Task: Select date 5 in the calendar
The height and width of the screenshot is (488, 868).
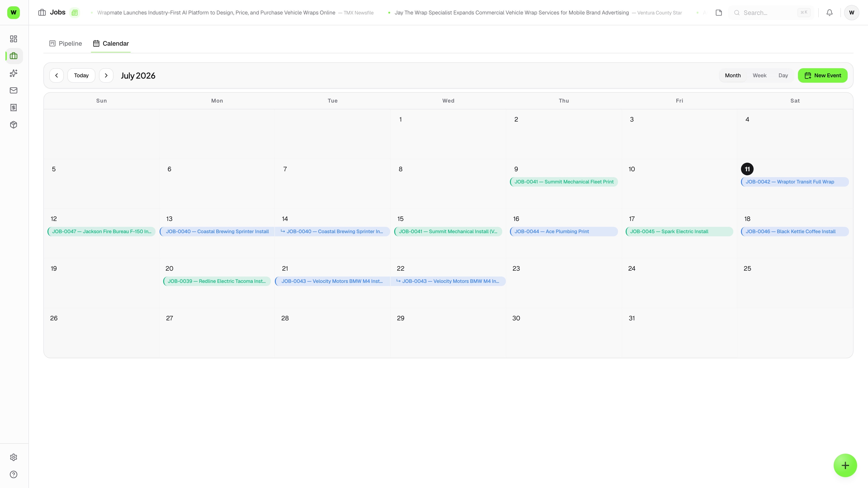Action: pos(54,169)
